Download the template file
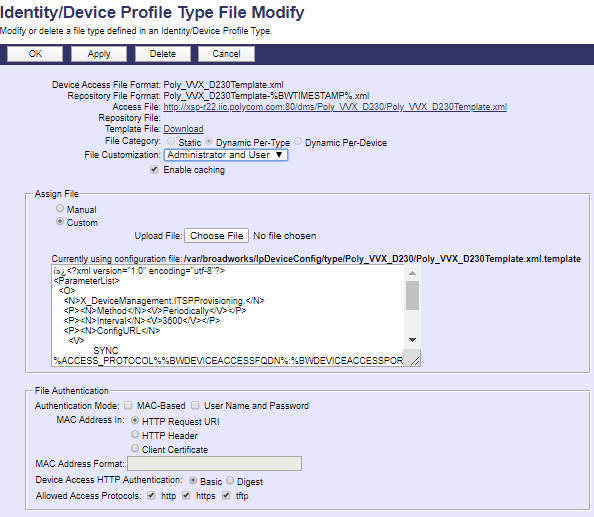 pyautogui.click(x=183, y=129)
